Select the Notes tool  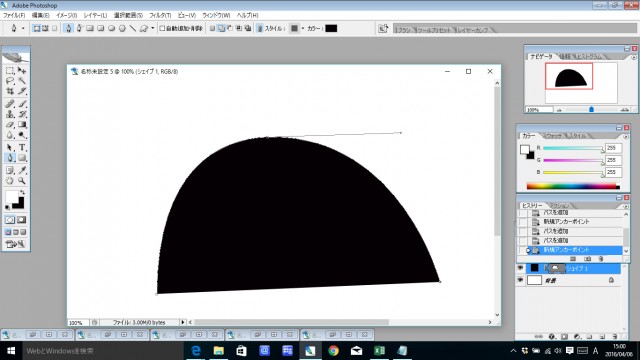coord(10,170)
